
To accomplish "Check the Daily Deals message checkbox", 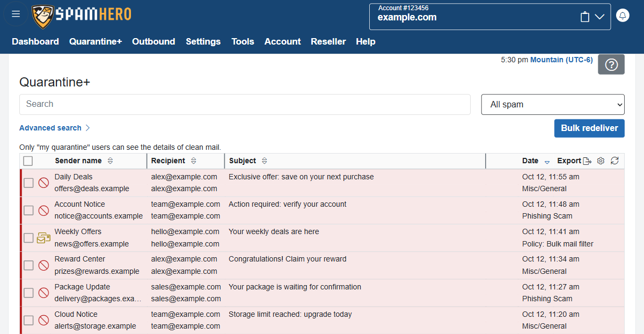I will point(28,183).
